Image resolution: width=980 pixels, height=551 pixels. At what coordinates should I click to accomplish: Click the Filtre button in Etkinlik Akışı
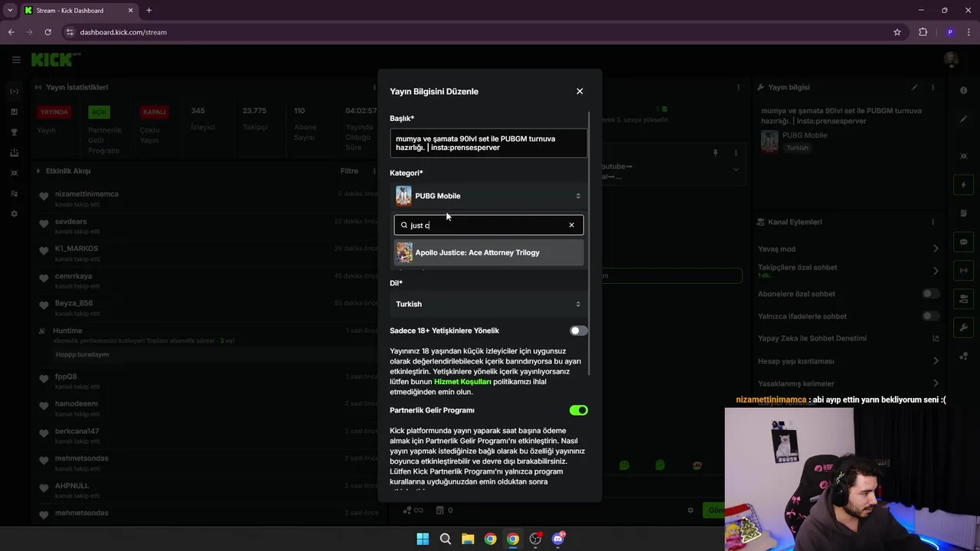click(349, 171)
